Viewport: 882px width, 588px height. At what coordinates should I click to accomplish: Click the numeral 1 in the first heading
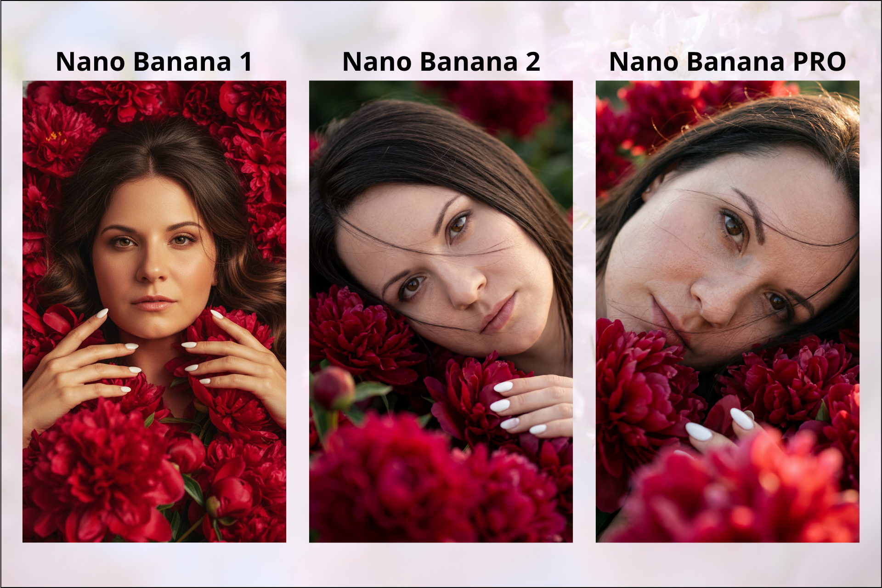(246, 62)
